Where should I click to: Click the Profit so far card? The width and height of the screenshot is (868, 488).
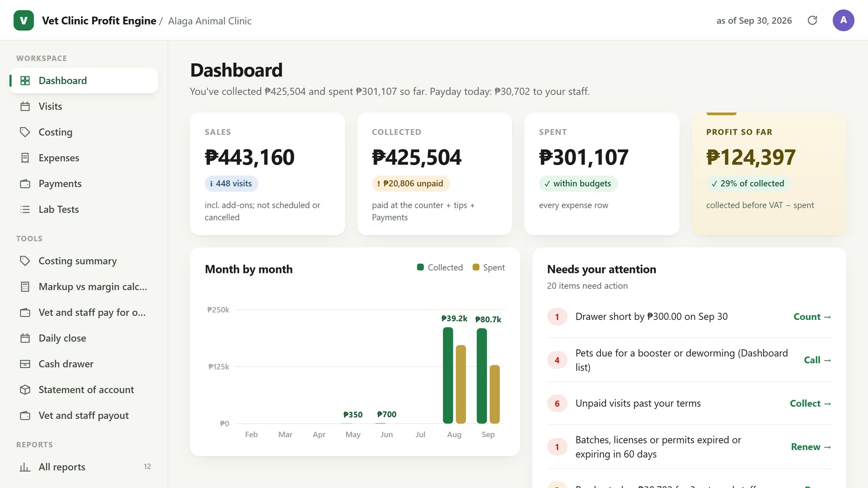(x=769, y=174)
